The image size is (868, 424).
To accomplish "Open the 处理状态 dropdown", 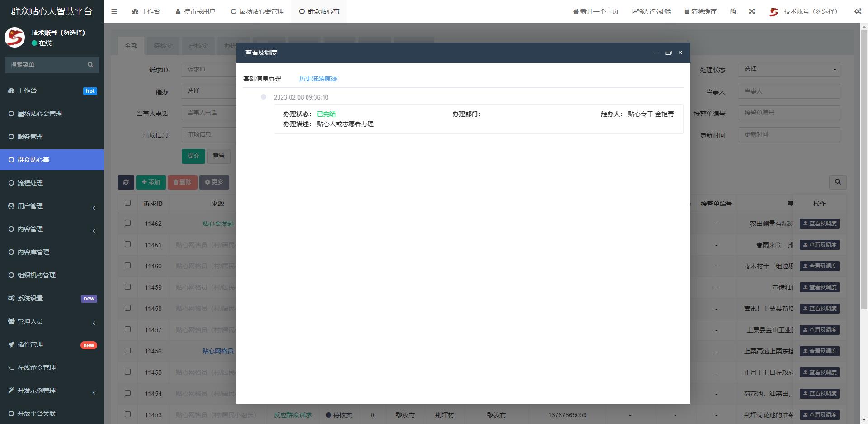I will pos(789,69).
